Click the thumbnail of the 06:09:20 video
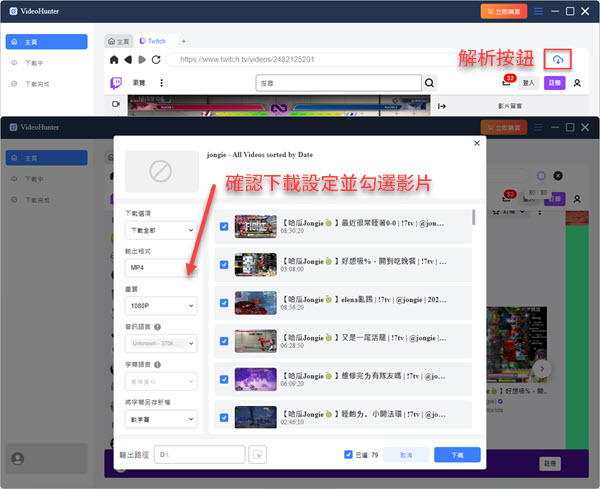The image size is (600, 489). click(256, 379)
